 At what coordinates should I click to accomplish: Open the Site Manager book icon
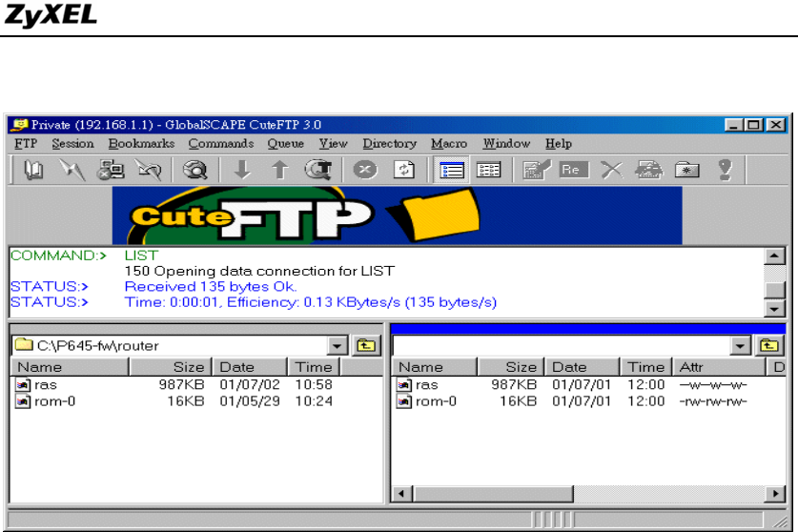pyautogui.click(x=33, y=170)
